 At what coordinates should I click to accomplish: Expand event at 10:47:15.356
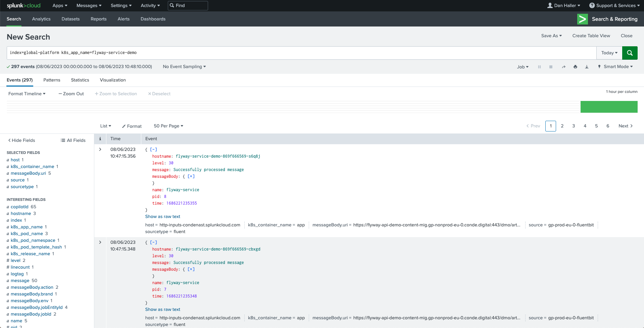tap(100, 149)
